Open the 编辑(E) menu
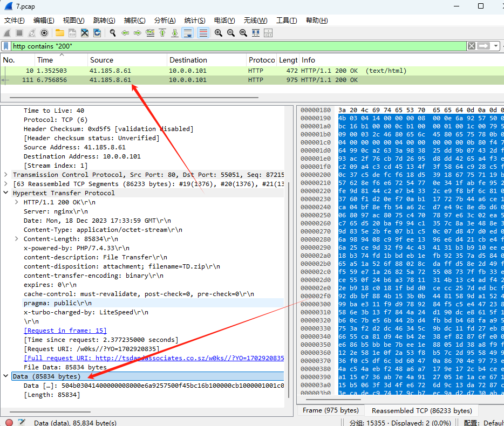The image size is (504, 426). [44, 20]
